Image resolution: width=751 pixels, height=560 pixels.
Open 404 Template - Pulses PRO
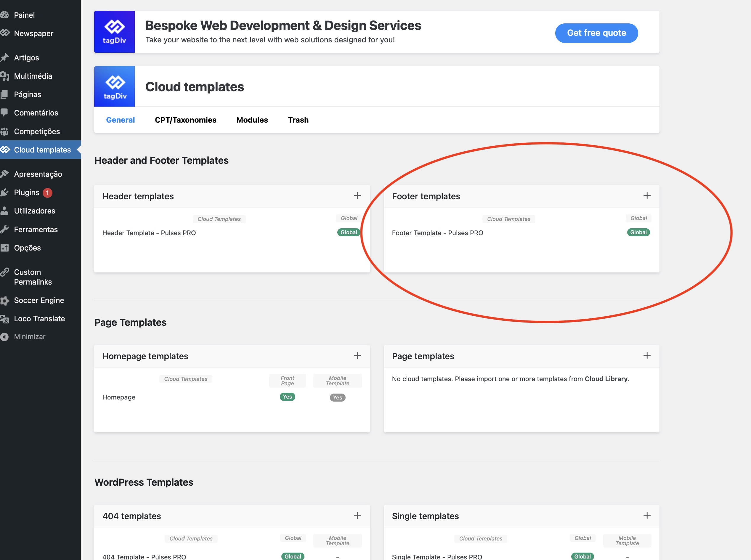click(x=144, y=557)
